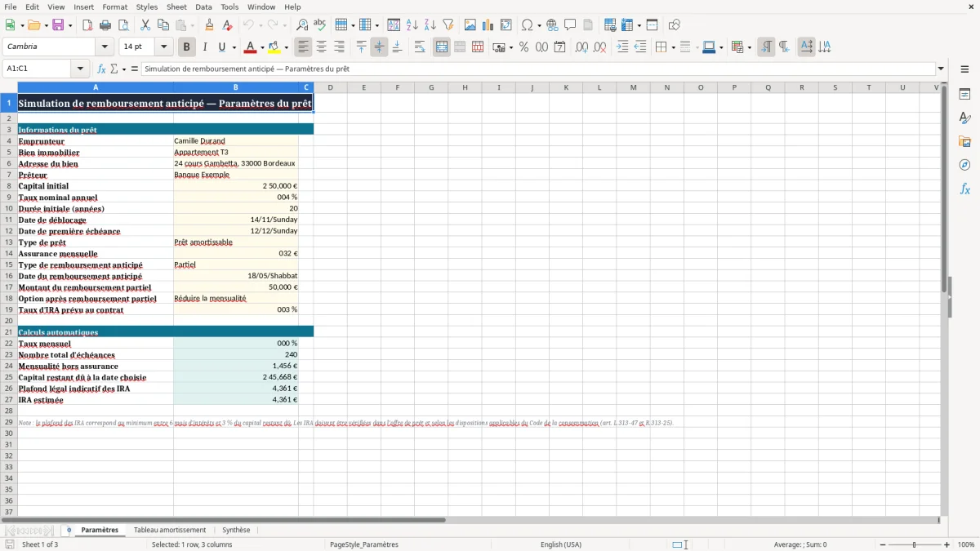Screen dimensions: 980x551
Task: Click the Draw Functions shapes icon
Action: [675, 25]
